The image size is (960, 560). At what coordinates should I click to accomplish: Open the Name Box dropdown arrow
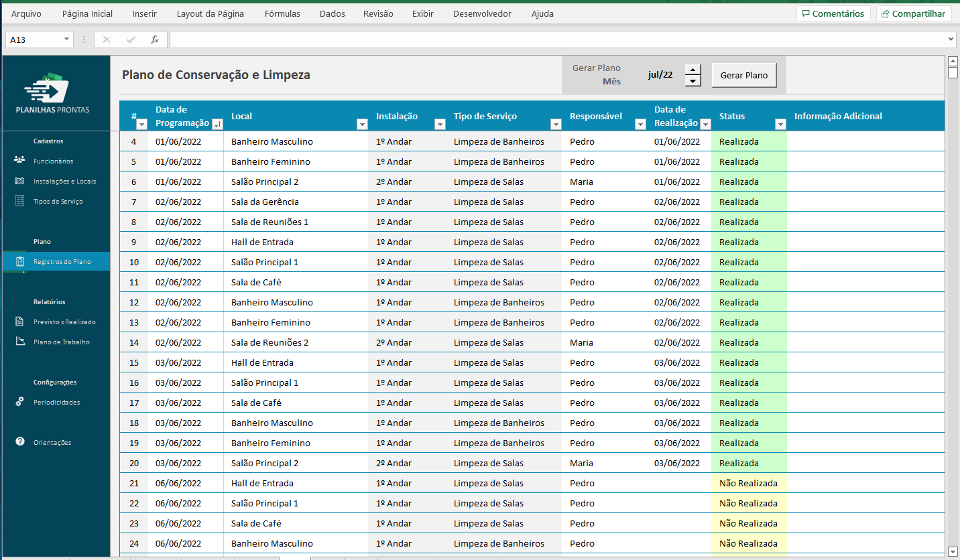66,40
